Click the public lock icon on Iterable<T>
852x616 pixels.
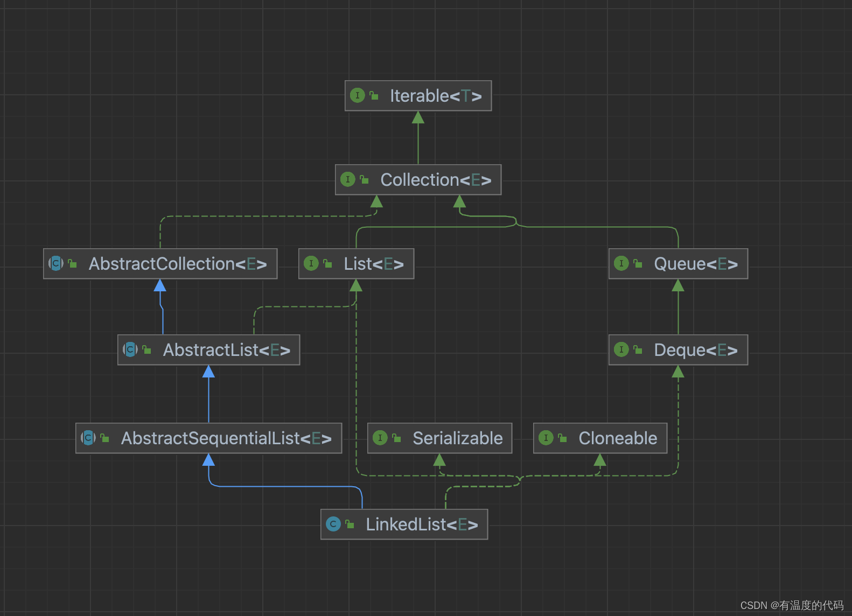[x=374, y=95]
